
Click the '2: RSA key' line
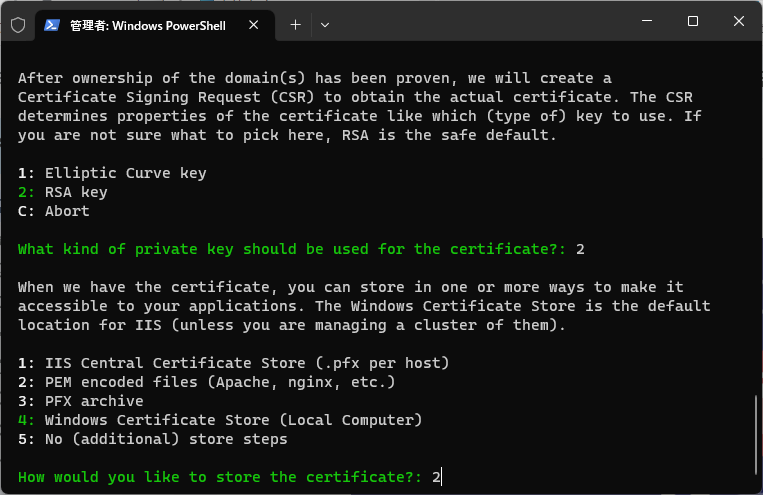[63, 192]
